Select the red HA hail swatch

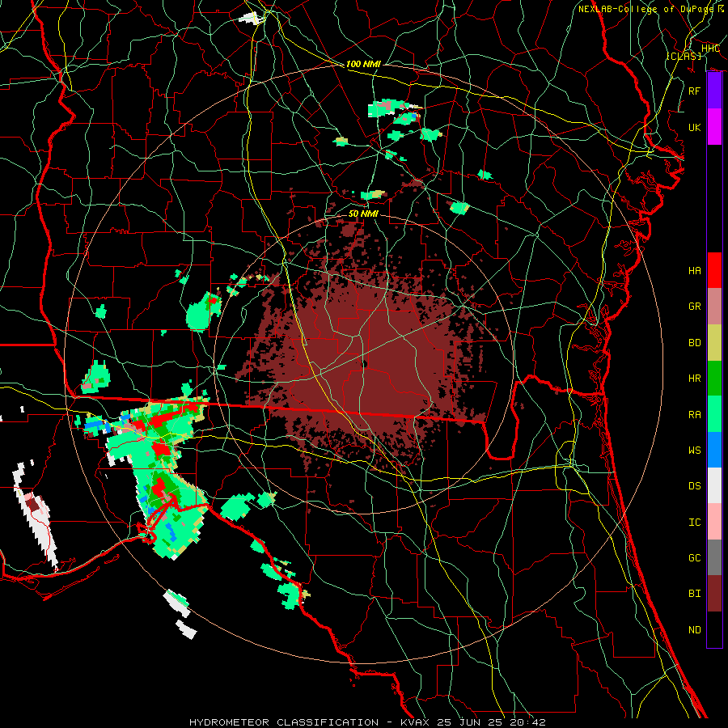(x=714, y=270)
